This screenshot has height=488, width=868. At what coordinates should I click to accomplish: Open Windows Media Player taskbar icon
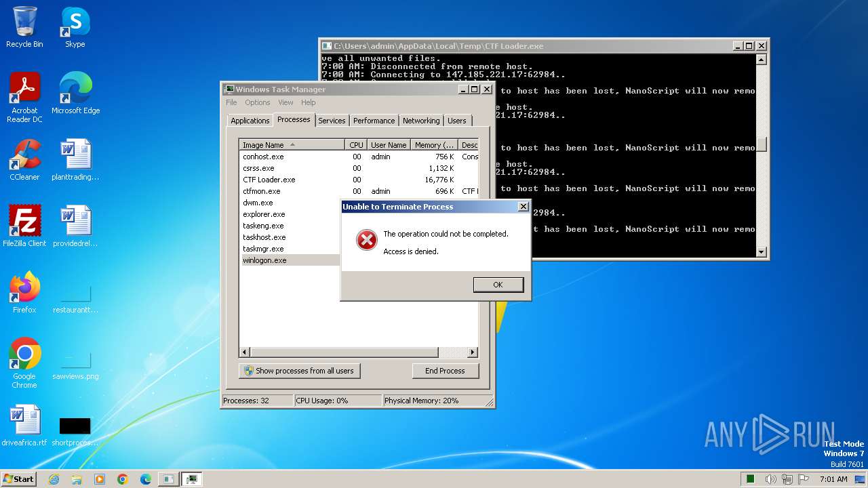[100, 479]
